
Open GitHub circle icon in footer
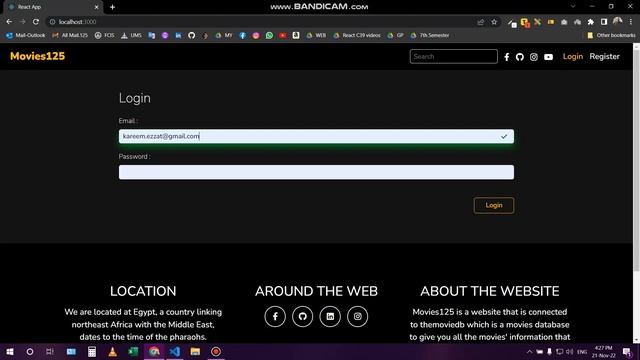(x=302, y=316)
